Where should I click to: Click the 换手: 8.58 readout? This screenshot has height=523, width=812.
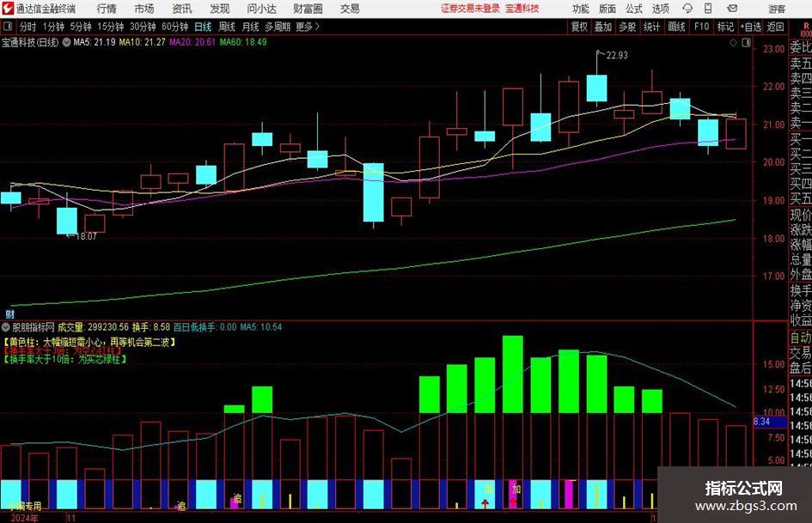click(x=150, y=327)
